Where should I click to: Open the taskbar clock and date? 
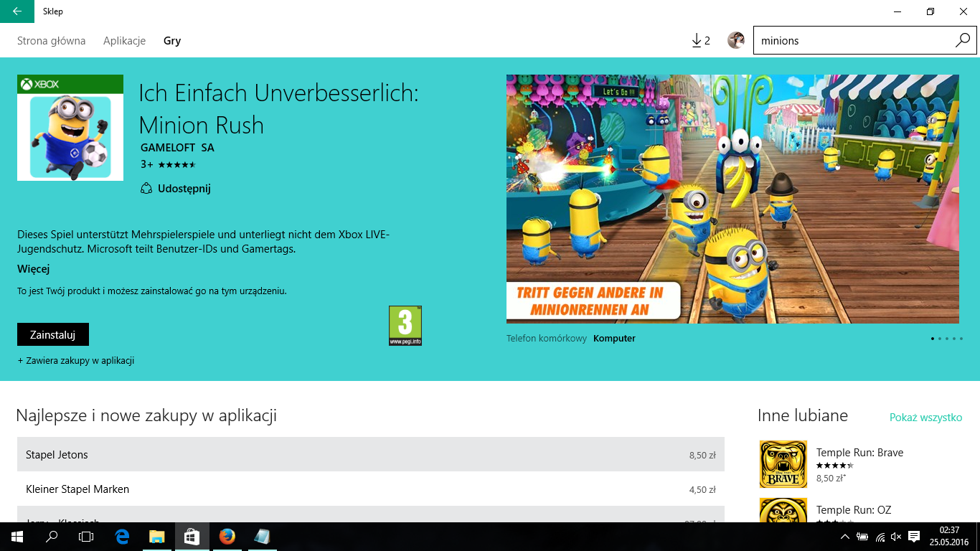pyautogui.click(x=948, y=537)
